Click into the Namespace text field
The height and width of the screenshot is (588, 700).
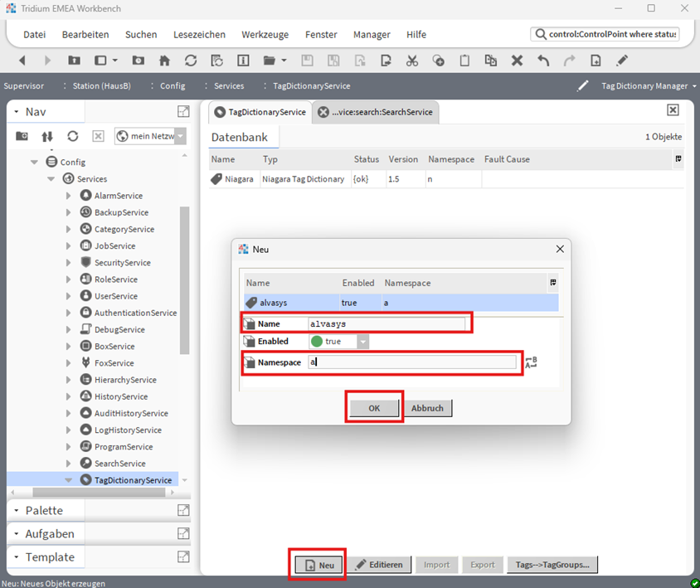[412, 362]
